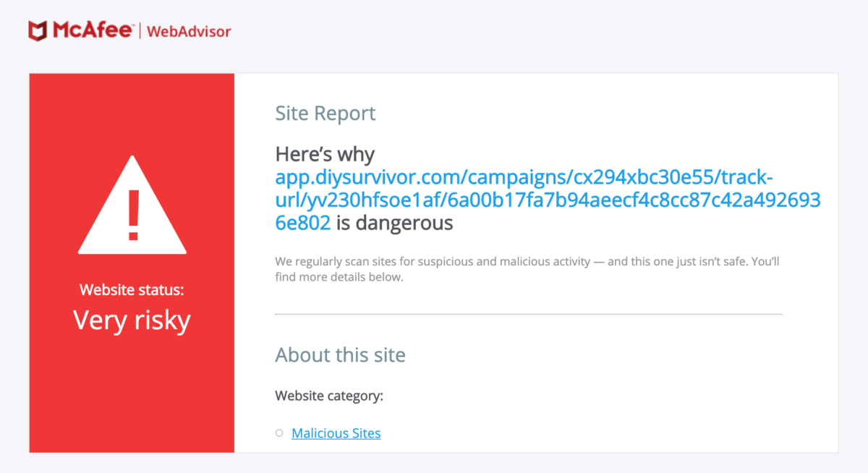Click the About this site heading

click(x=340, y=355)
